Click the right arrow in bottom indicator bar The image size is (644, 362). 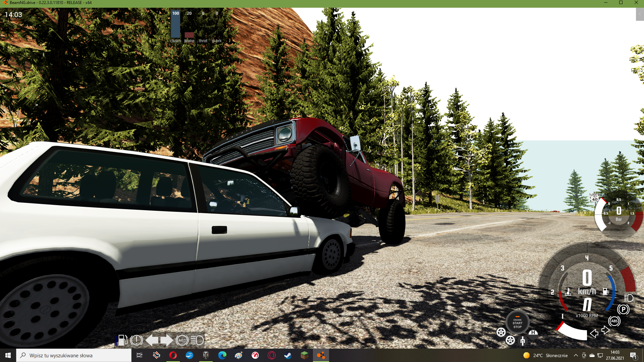[x=167, y=340]
